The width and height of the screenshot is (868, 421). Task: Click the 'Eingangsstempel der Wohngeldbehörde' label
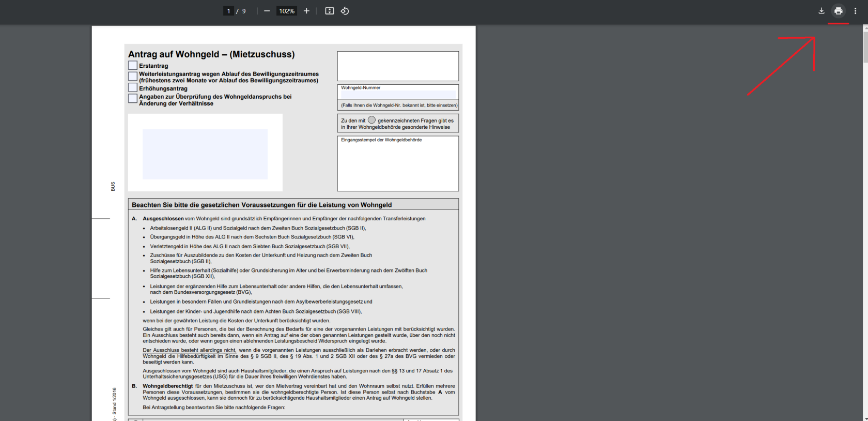pyautogui.click(x=381, y=140)
